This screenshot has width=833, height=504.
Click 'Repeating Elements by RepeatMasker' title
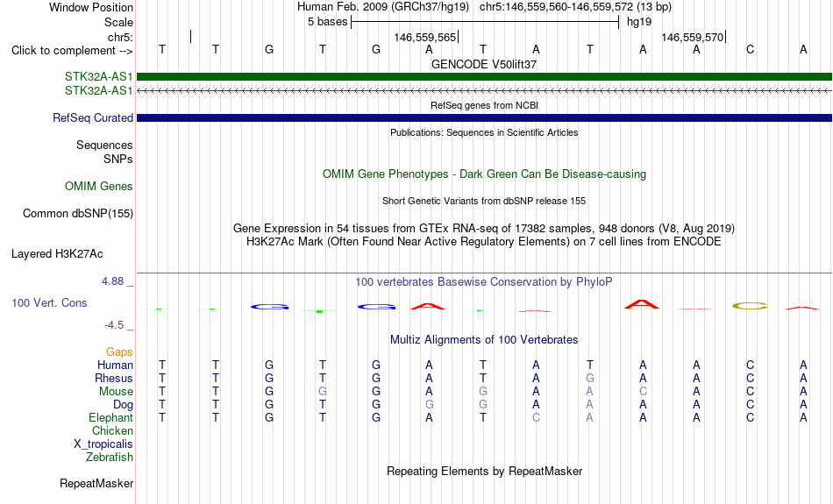pyautogui.click(x=485, y=471)
